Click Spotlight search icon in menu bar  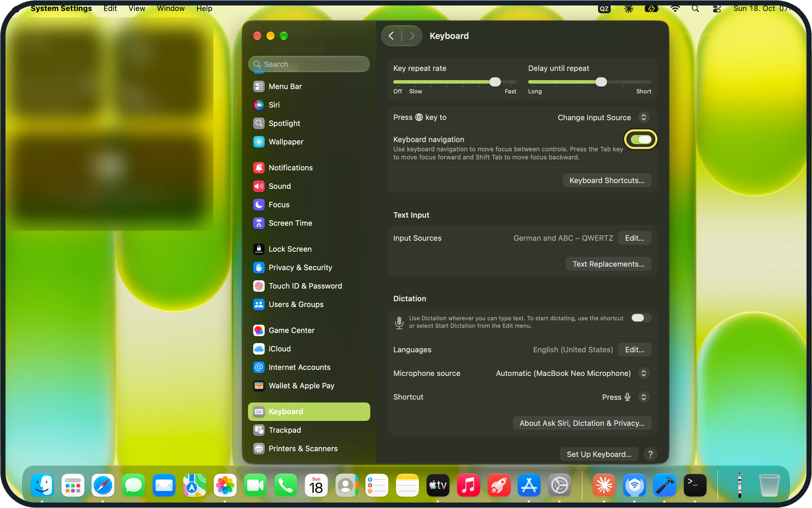[x=695, y=9]
